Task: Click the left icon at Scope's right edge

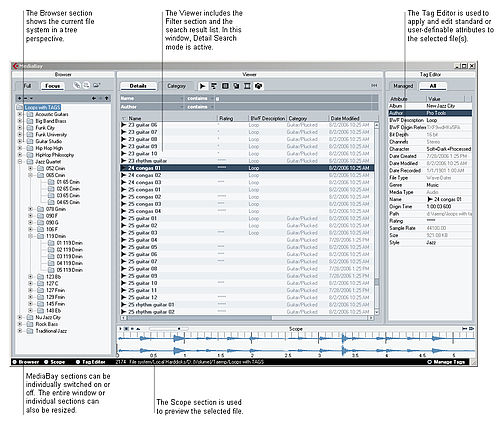Action: pyautogui.click(x=465, y=329)
